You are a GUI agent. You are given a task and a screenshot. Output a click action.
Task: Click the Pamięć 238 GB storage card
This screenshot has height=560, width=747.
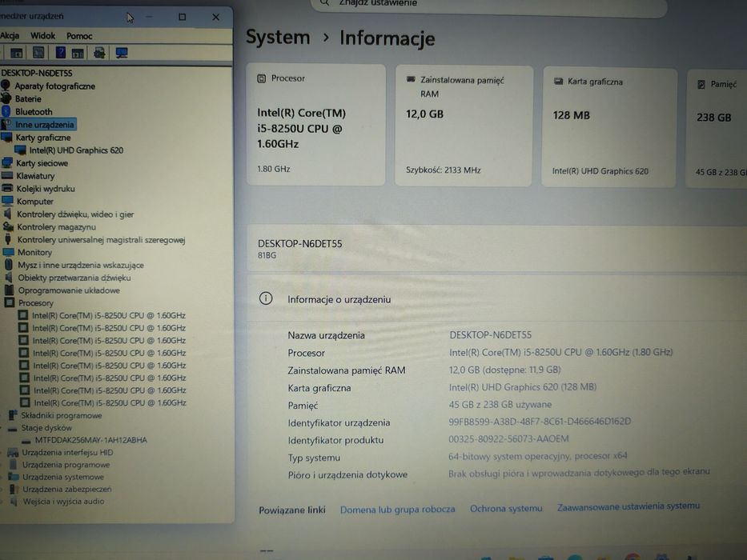[717, 129]
